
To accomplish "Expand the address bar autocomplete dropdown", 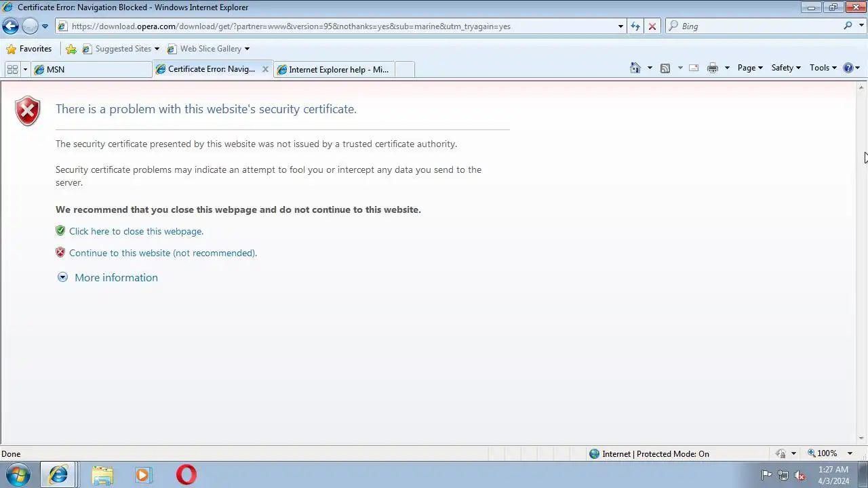I will [620, 26].
